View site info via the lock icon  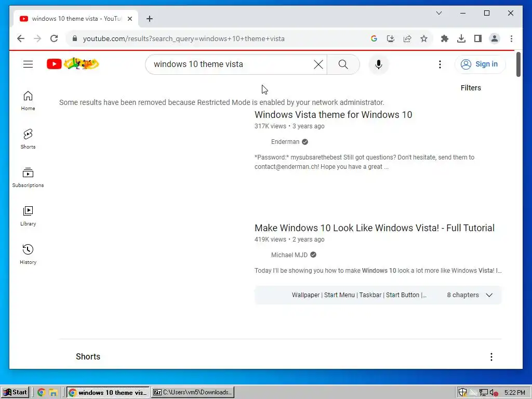pyautogui.click(x=75, y=38)
